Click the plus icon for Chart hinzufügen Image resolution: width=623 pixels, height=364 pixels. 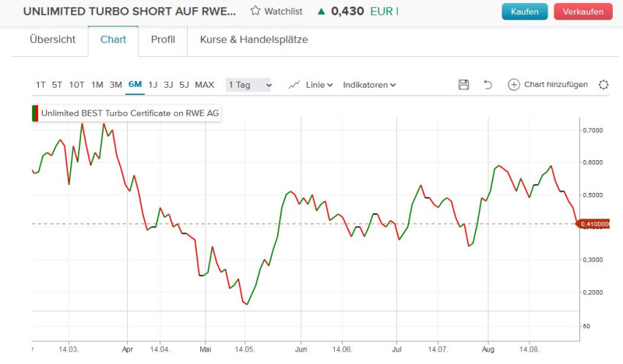(x=513, y=85)
